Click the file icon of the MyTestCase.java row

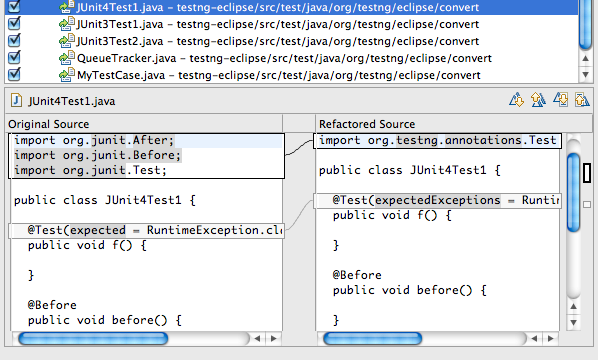point(67,75)
